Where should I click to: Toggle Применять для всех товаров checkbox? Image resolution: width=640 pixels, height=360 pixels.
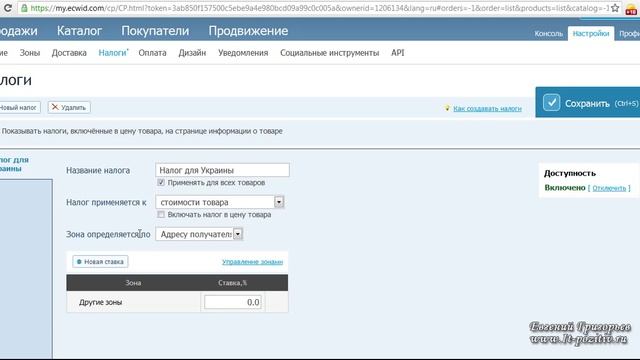(x=161, y=182)
